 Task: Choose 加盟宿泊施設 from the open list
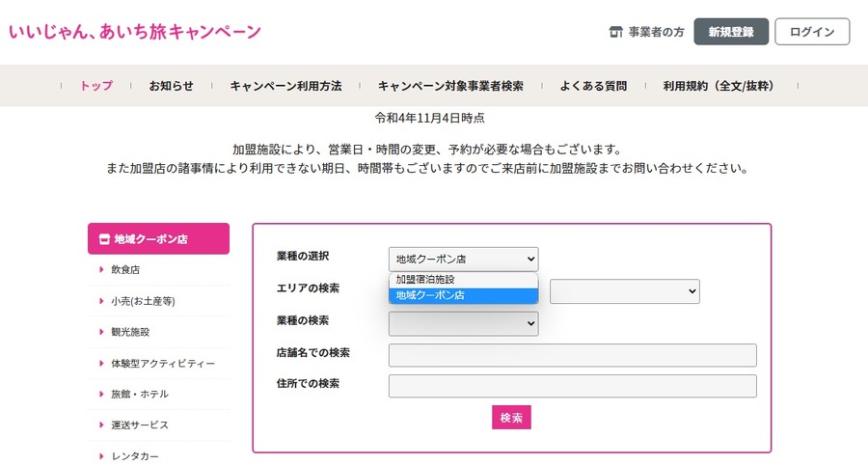pyautogui.click(x=463, y=280)
